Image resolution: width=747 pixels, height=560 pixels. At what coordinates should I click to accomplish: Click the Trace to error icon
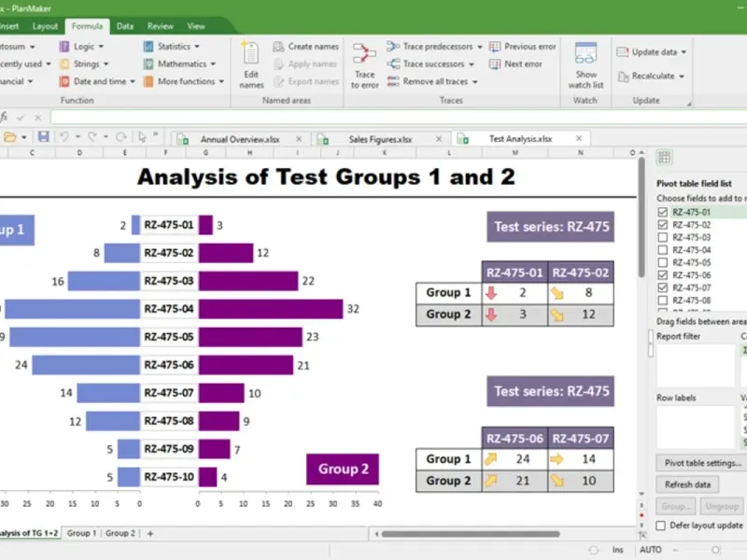[x=364, y=53]
